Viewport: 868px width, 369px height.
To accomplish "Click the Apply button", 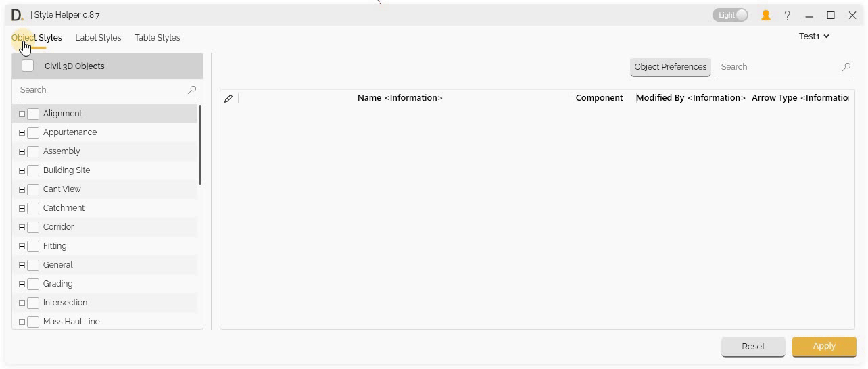I will [824, 346].
